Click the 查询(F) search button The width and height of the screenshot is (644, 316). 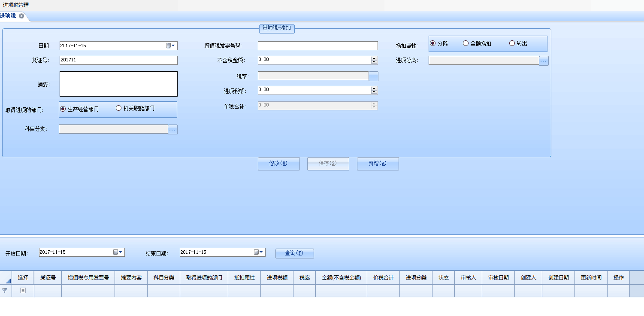pyautogui.click(x=294, y=253)
